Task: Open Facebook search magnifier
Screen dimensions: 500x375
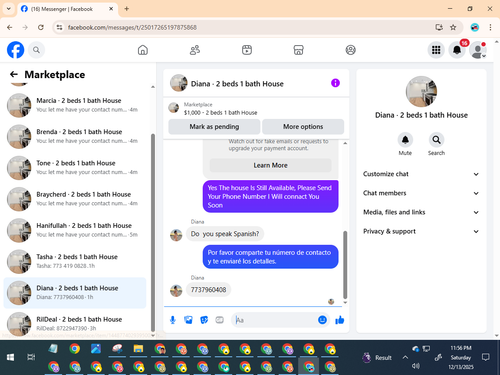Action: click(x=36, y=50)
